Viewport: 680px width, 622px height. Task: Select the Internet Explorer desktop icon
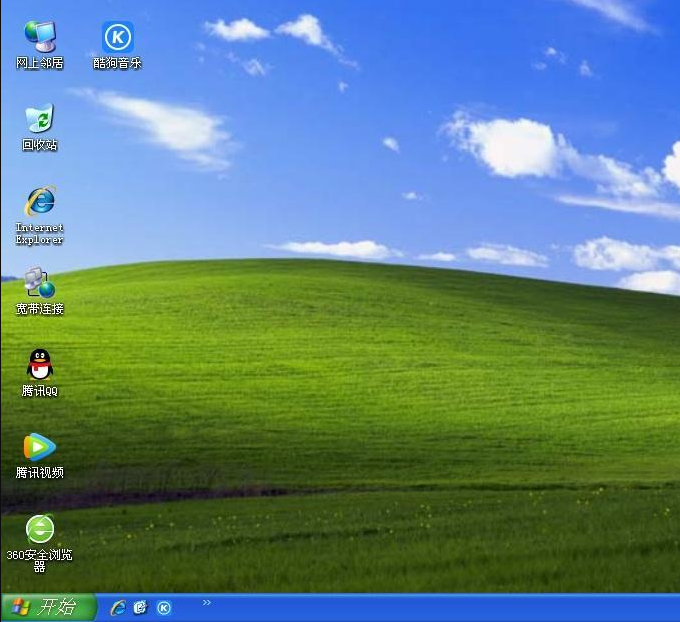[40, 201]
